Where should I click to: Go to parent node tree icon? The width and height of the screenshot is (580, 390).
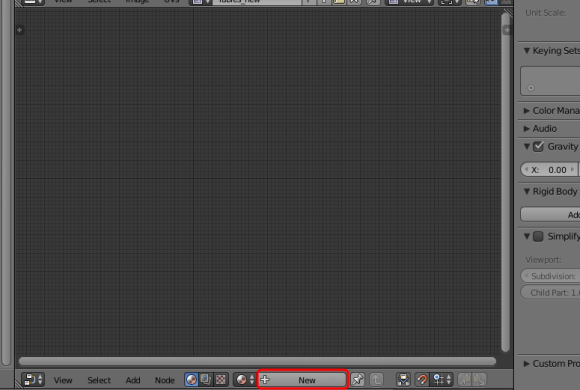(376, 380)
